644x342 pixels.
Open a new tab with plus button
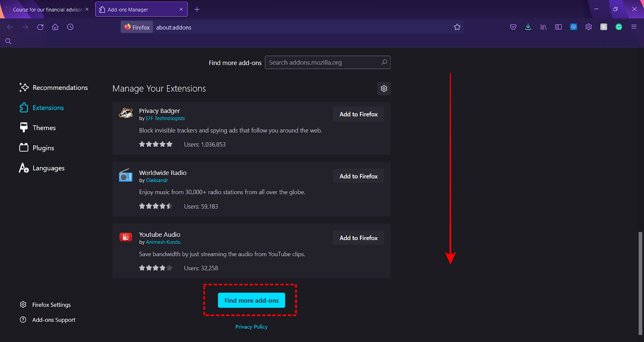[197, 9]
